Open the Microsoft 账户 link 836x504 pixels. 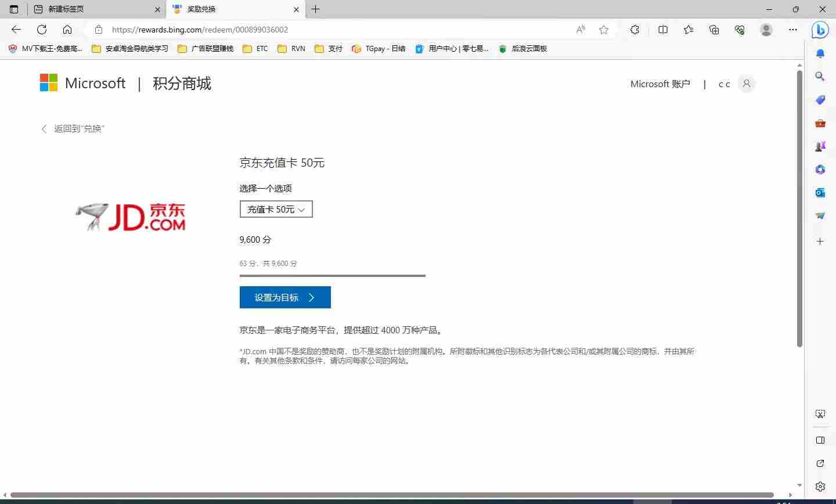660,84
